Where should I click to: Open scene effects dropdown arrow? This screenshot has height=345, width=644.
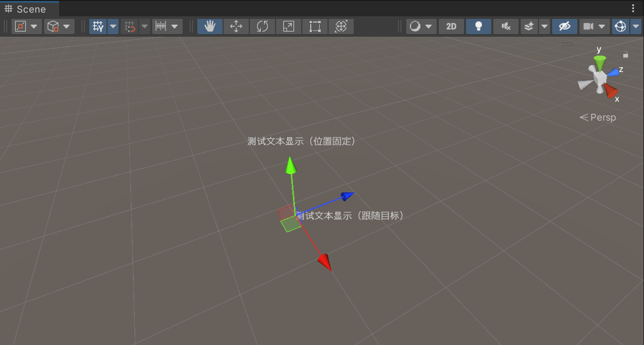[x=544, y=26]
